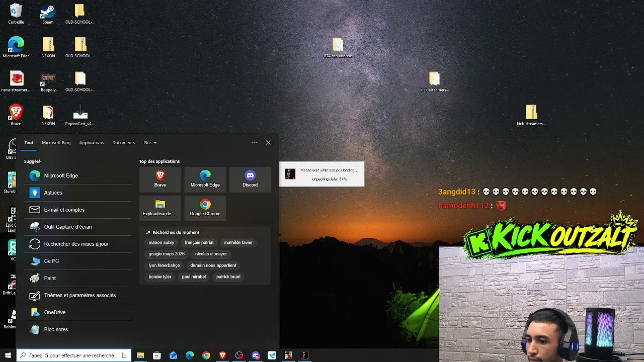Open Google Chrome from Top des applications
Screen dimensions: 644x362
pos(205,208)
